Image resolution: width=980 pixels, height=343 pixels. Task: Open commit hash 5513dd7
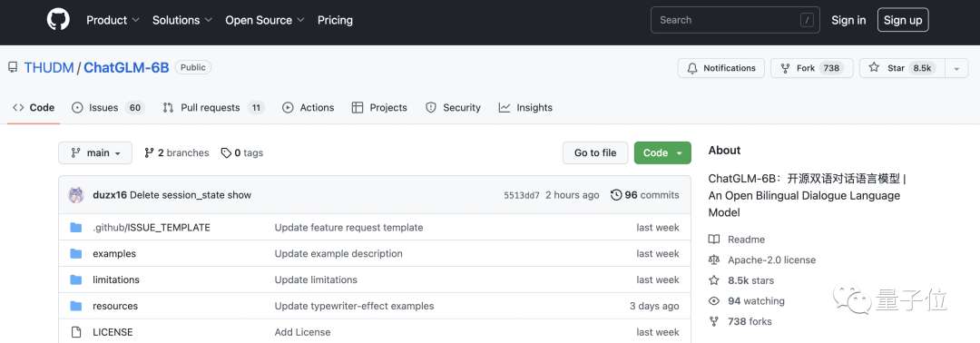pos(521,195)
